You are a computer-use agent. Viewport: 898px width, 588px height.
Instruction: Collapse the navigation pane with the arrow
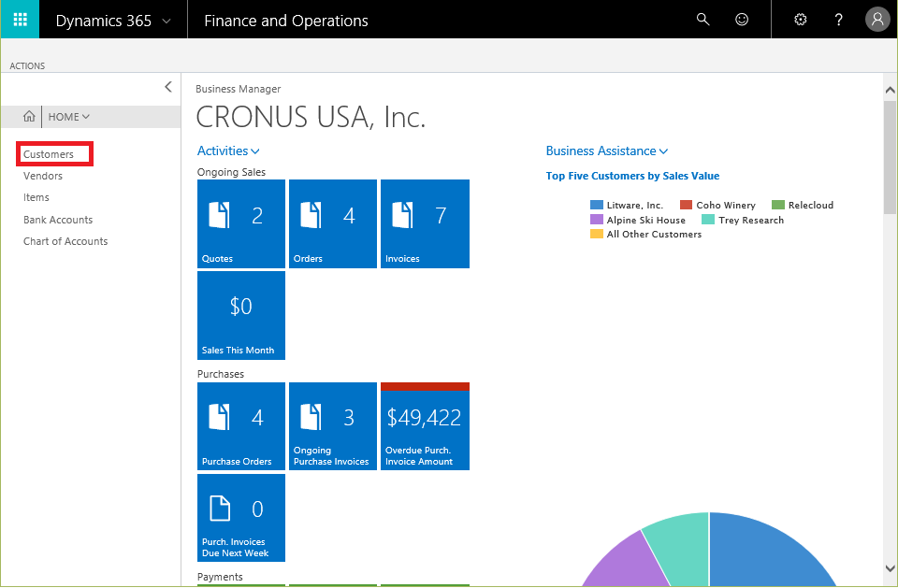tap(167, 87)
